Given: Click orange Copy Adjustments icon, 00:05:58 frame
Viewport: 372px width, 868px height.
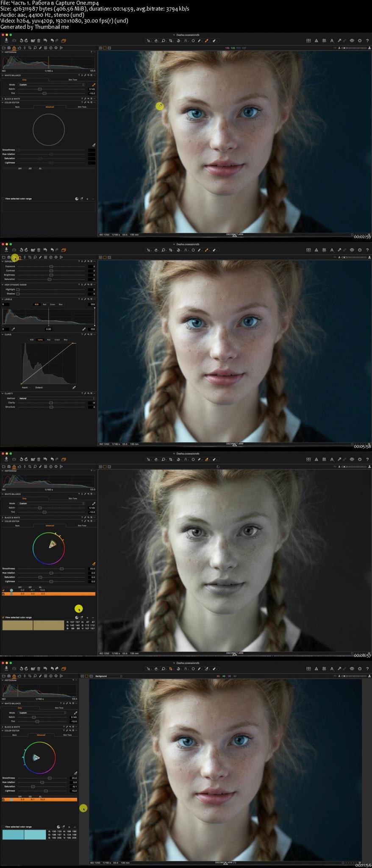Looking at the screenshot, I should pyautogui.click(x=64, y=250).
